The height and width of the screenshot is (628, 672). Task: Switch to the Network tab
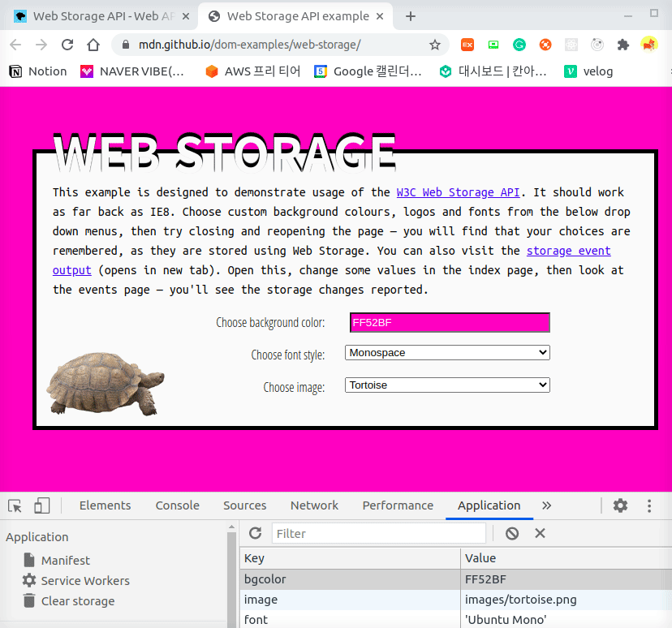[x=314, y=505]
